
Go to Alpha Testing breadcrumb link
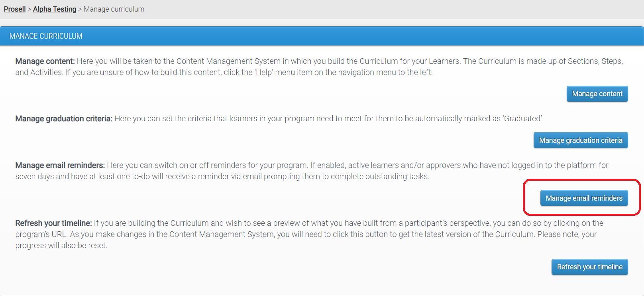pyautogui.click(x=55, y=9)
